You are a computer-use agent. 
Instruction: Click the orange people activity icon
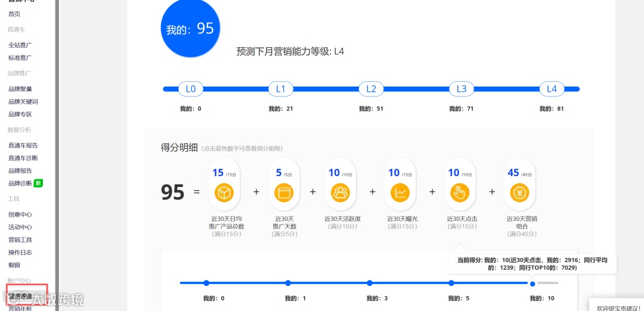[340, 193]
